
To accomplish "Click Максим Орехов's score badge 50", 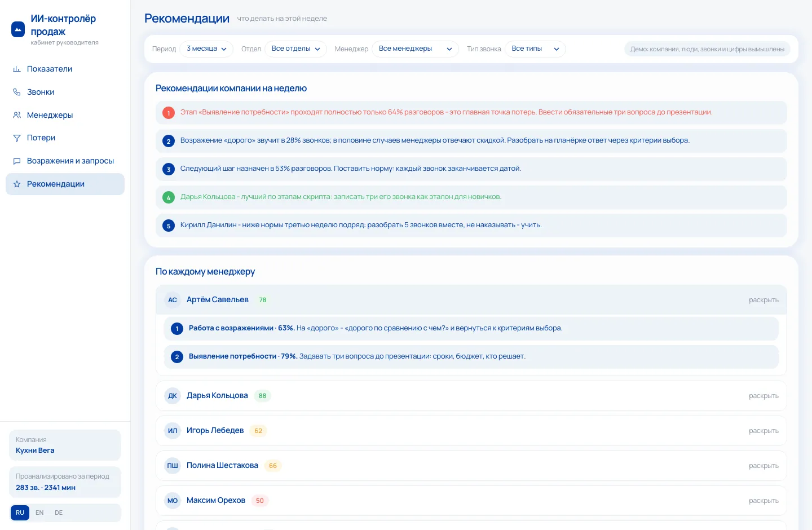I will pyautogui.click(x=260, y=501).
